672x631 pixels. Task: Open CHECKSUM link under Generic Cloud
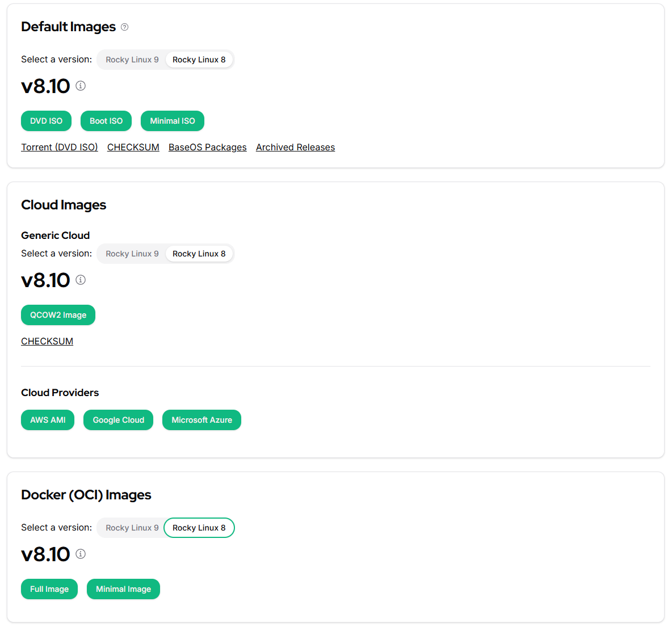[x=47, y=342]
